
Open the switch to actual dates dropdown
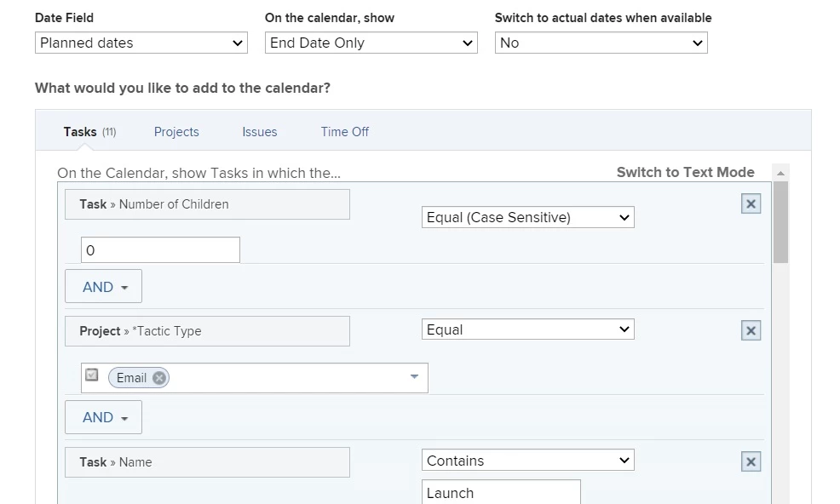point(601,43)
